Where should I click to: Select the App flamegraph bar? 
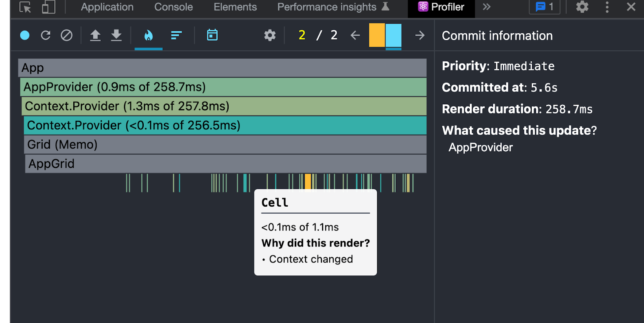coord(222,68)
